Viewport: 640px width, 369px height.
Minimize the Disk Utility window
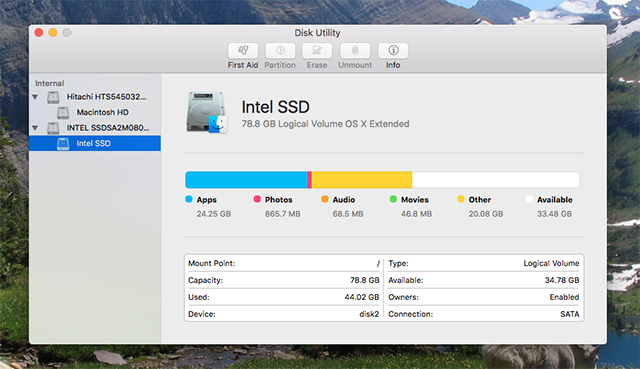(x=53, y=33)
